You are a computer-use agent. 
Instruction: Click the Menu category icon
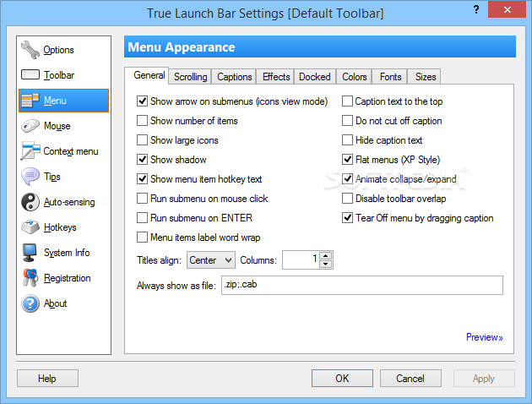click(x=30, y=101)
